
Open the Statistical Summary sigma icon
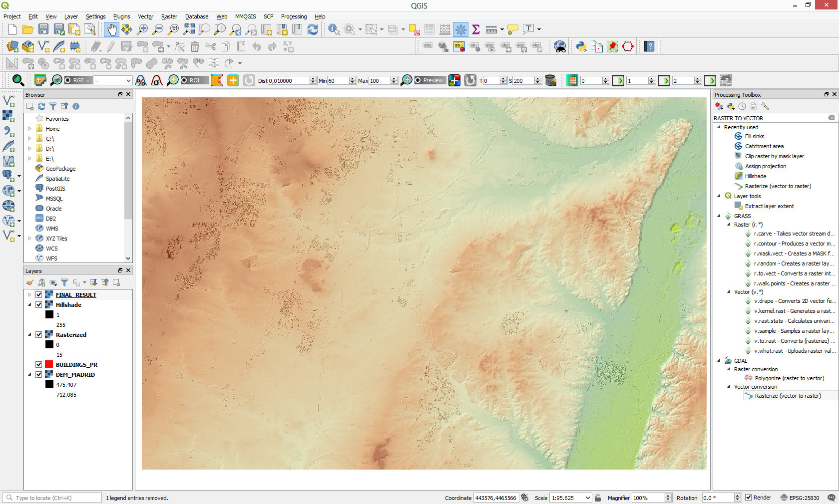point(476,29)
